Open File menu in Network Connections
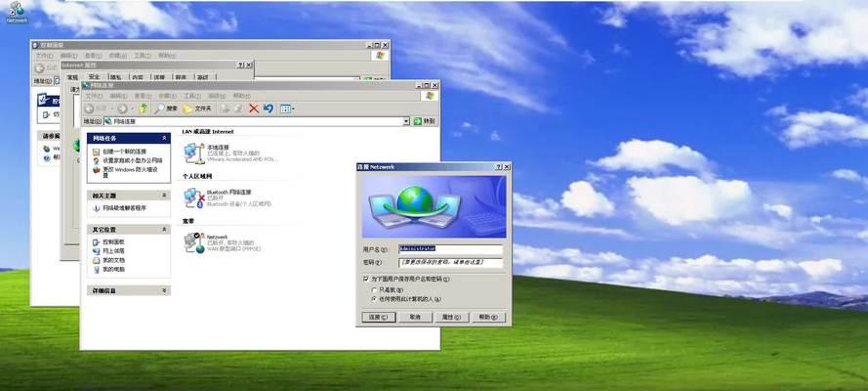 (x=94, y=96)
